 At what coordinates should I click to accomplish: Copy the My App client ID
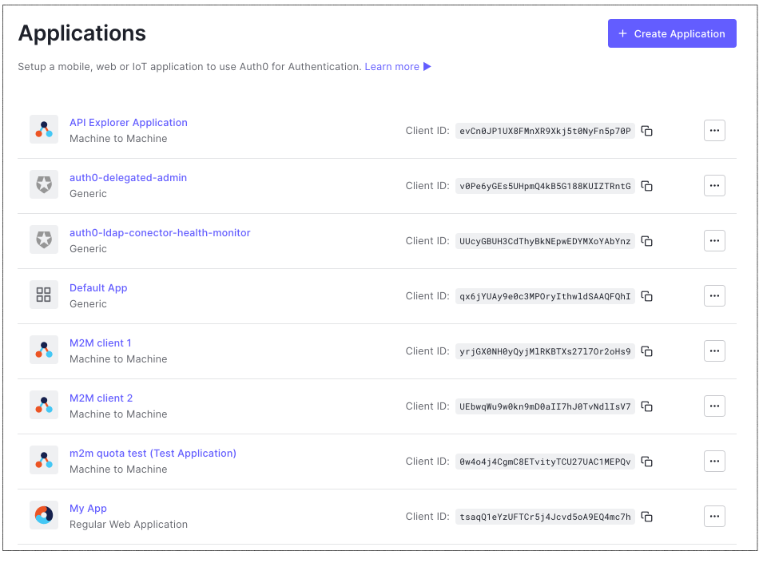[x=647, y=517]
